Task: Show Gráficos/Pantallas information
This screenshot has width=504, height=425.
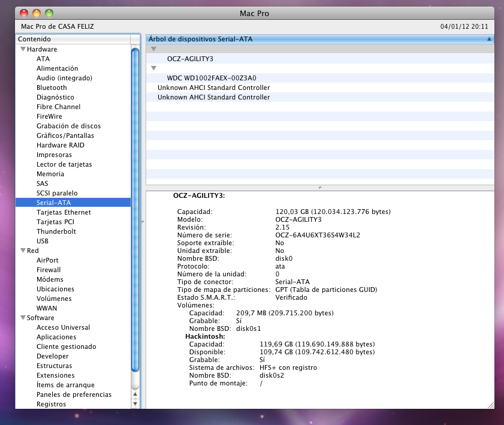Action: 65,135
